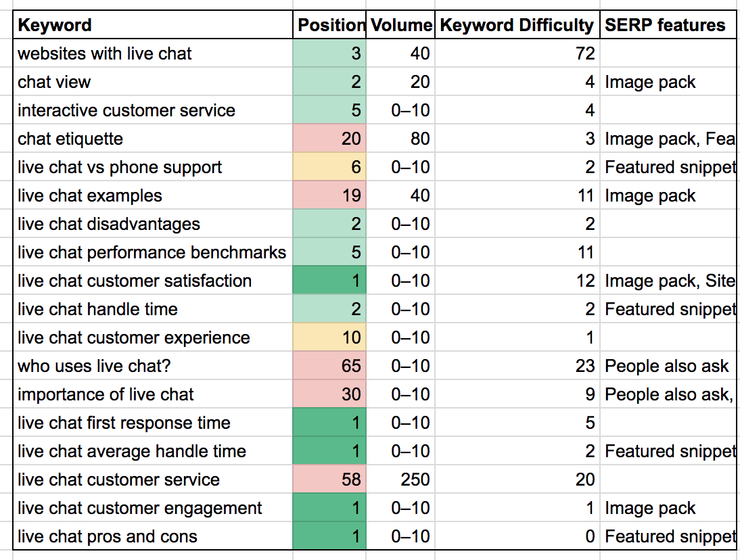Click the keyword difficulty cell showing 72
This screenshot has width=740, height=560.
click(517, 53)
